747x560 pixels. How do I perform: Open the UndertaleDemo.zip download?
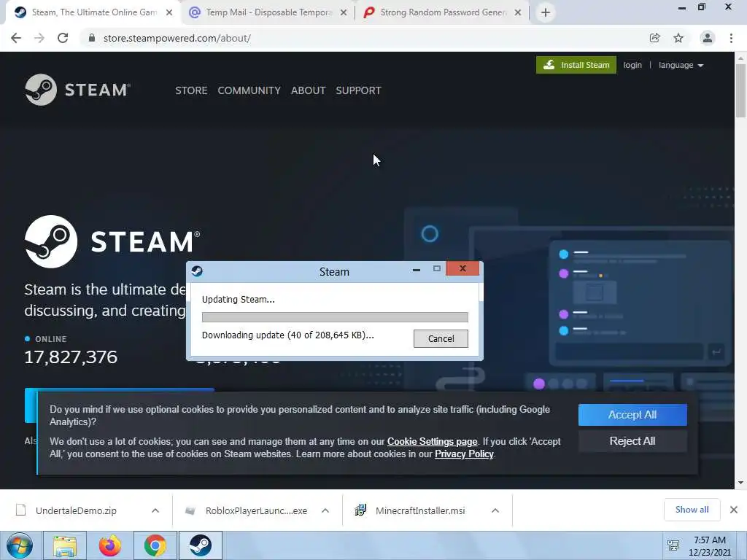tap(76, 510)
